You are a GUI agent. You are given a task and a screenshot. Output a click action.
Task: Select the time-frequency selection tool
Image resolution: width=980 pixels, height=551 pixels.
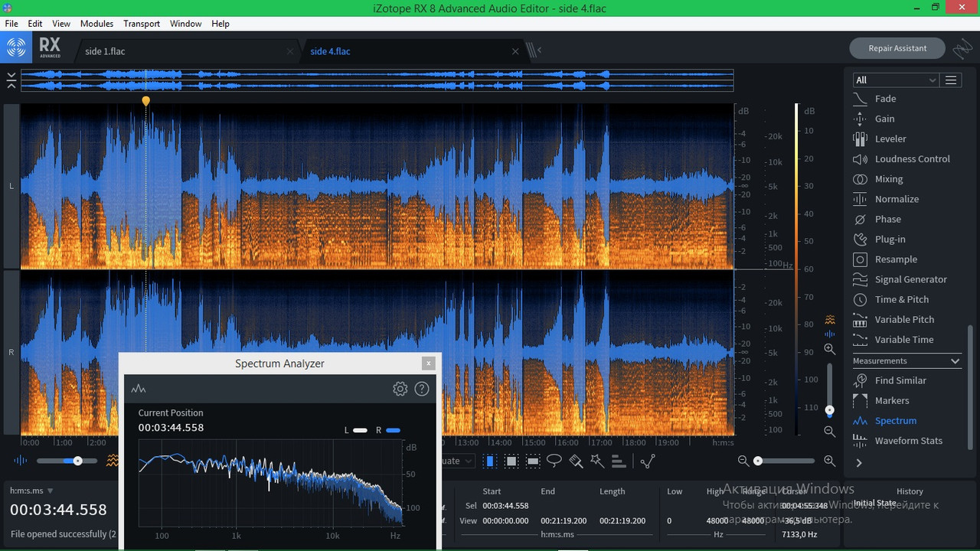[511, 461]
